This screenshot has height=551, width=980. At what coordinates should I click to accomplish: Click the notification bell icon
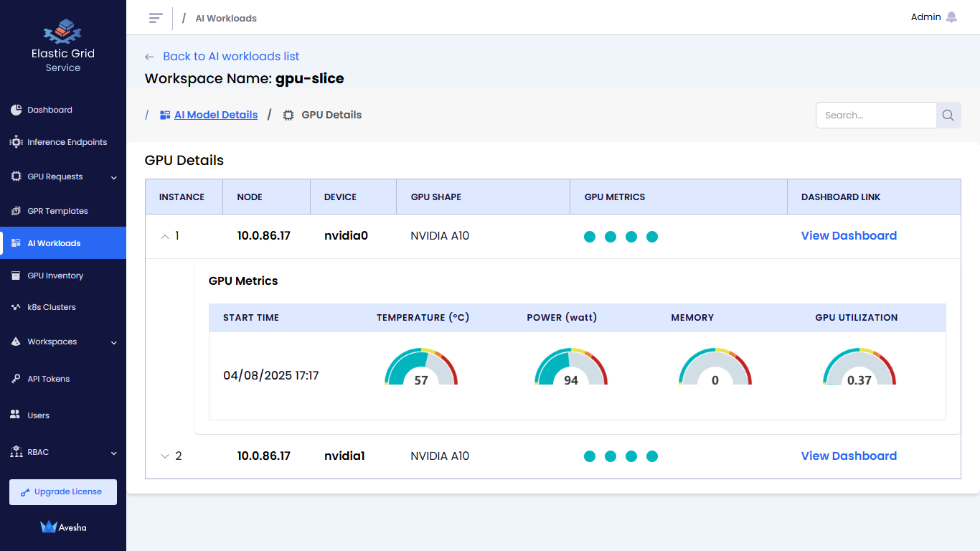(951, 17)
